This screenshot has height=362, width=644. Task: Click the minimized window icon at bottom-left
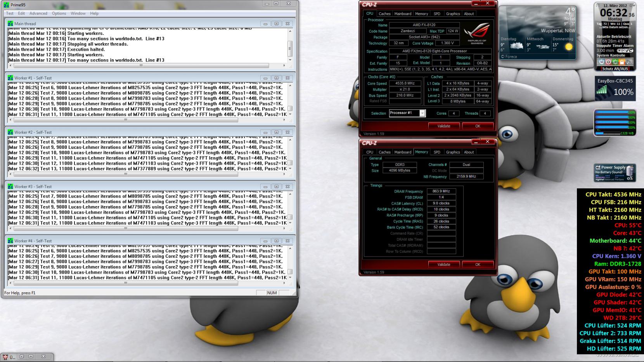tap(5, 357)
